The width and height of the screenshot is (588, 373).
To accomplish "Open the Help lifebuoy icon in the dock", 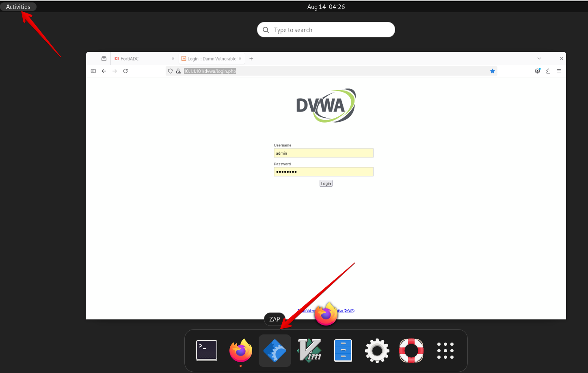I will click(411, 350).
